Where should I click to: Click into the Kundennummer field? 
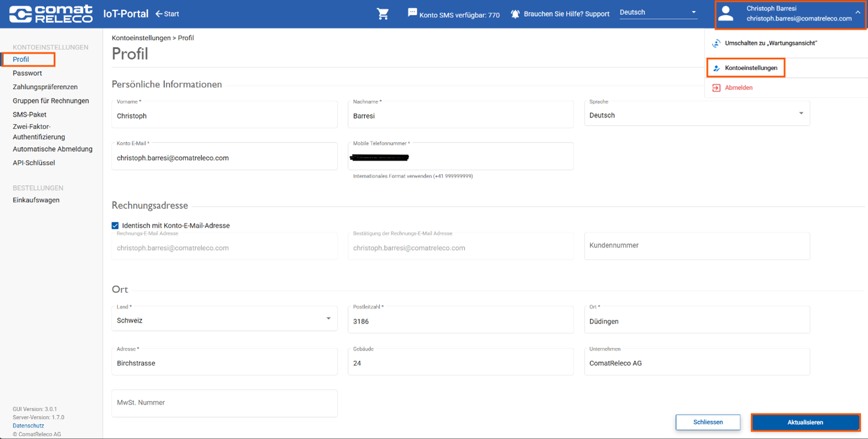coord(697,246)
